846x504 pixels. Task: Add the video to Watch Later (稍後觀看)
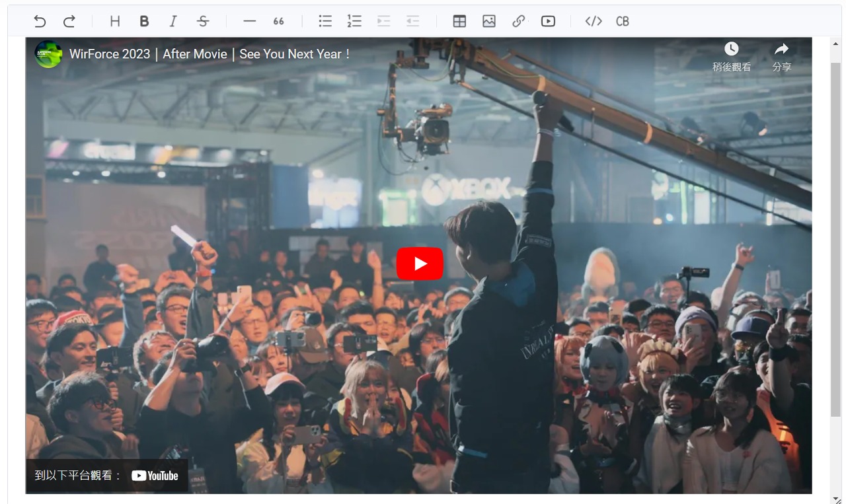[731, 56]
